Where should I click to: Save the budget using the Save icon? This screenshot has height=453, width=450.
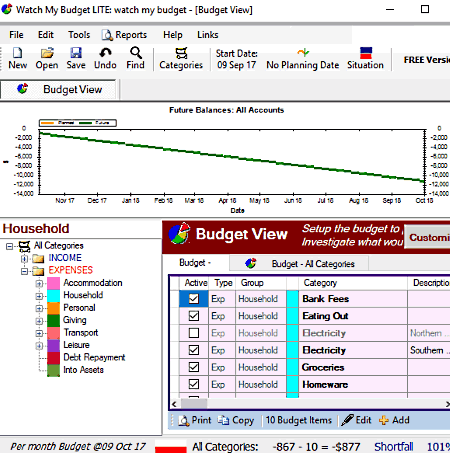(x=76, y=53)
